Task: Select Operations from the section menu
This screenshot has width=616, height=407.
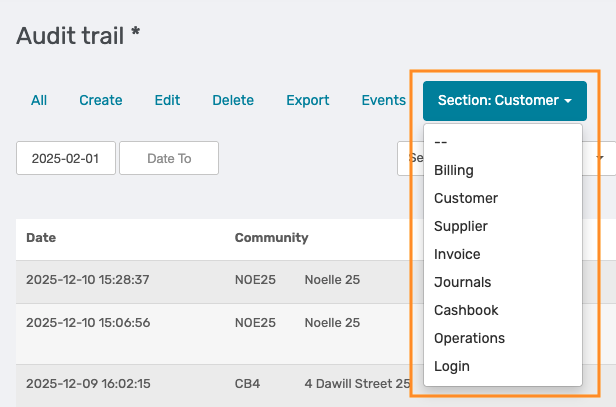Action: point(469,338)
